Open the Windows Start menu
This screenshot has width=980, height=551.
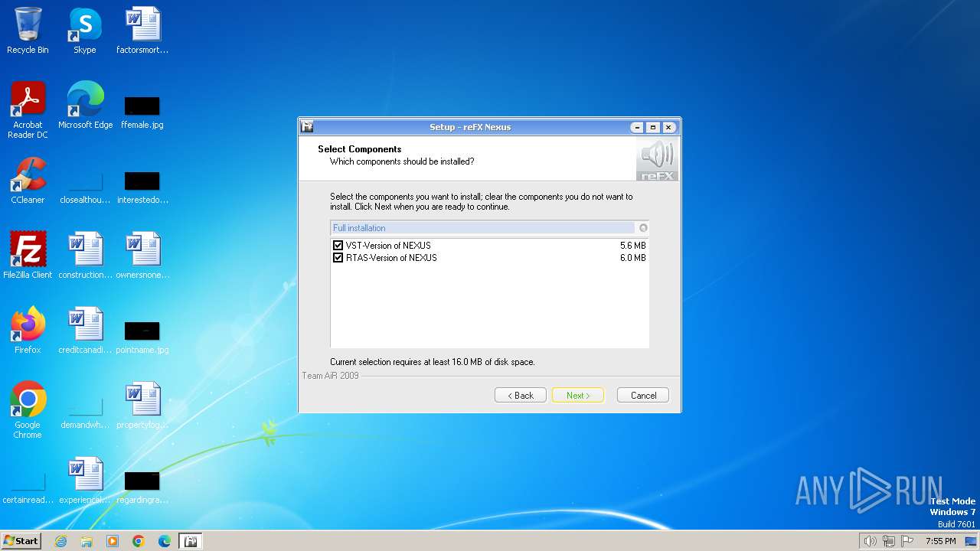point(21,541)
